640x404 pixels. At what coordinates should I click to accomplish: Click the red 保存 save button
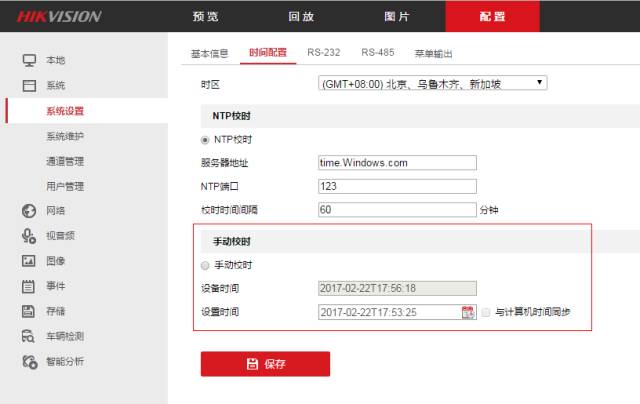266,364
